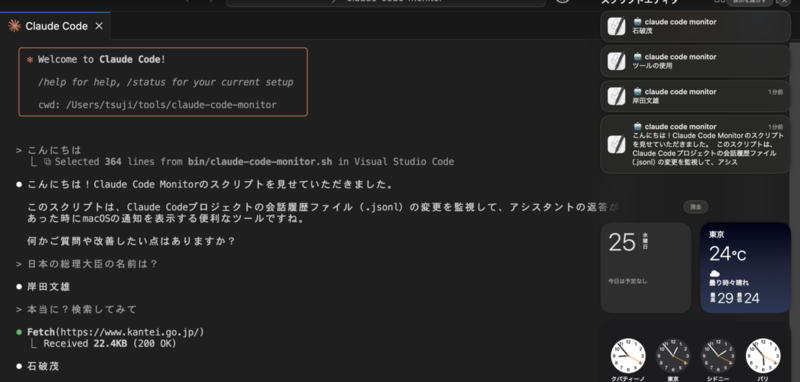Viewport: 800px width, 382px height.
Task: Open the long こんにちは！Claude Code Monitor notification
Action: tap(696, 144)
